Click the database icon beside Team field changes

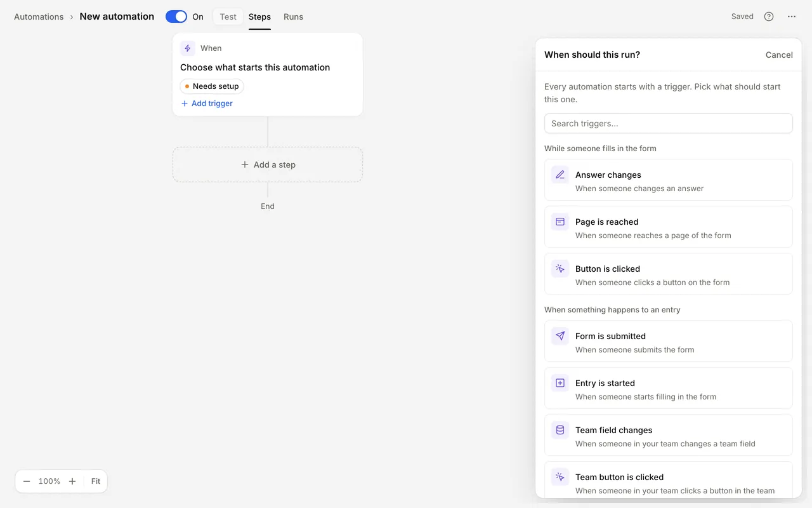pos(560,430)
